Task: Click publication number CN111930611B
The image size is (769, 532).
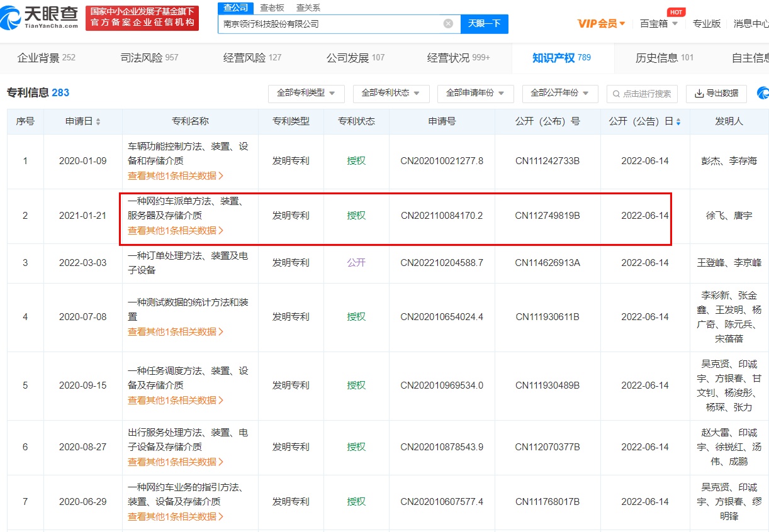Action: [547, 317]
